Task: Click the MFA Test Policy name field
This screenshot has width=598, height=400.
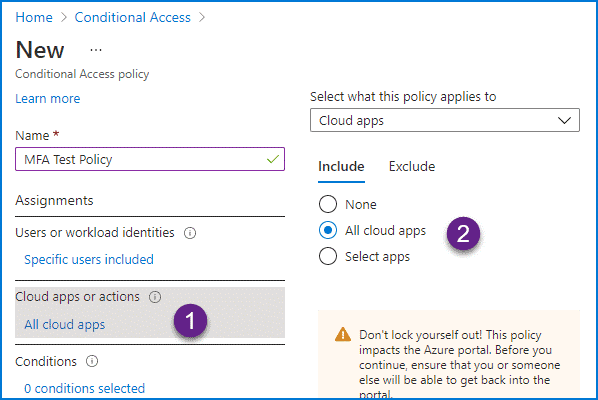Action: [150, 159]
